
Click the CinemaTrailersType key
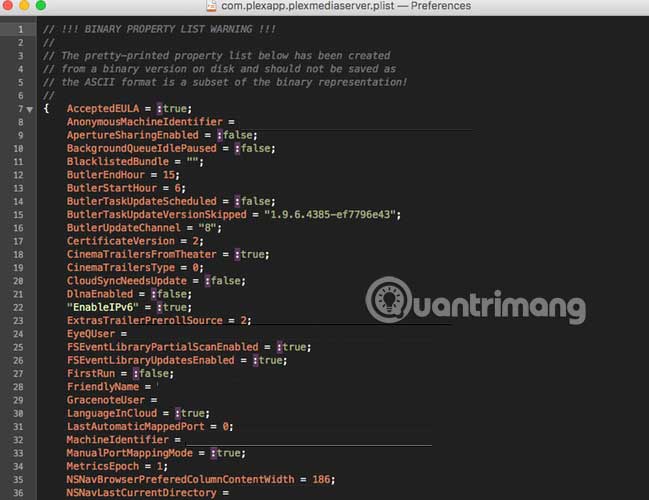121,268
